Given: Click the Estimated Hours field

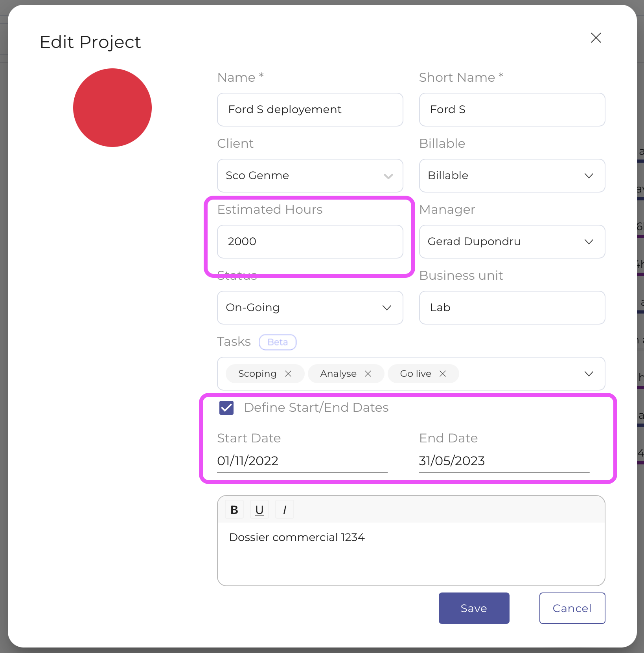Looking at the screenshot, I should pyautogui.click(x=310, y=242).
